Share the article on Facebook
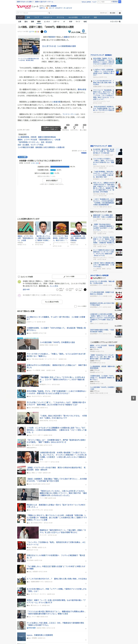 click(45, 32)
